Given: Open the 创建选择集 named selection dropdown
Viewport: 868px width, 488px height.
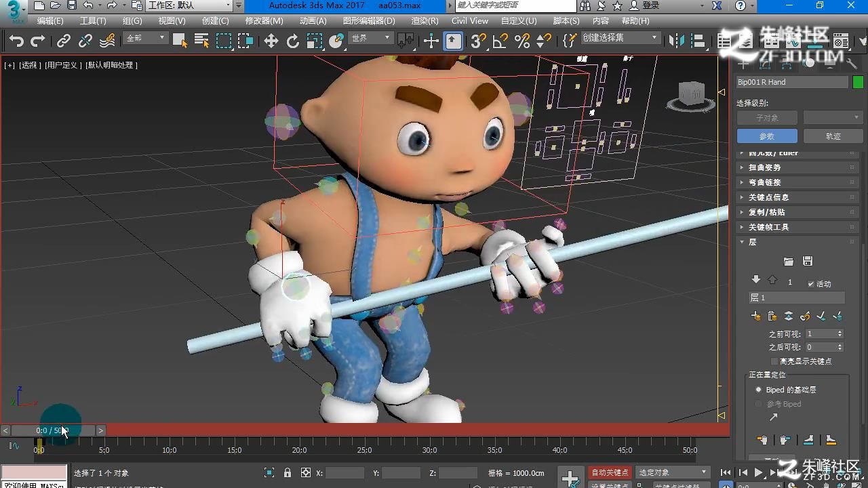Looking at the screenshot, I should tap(620, 38).
